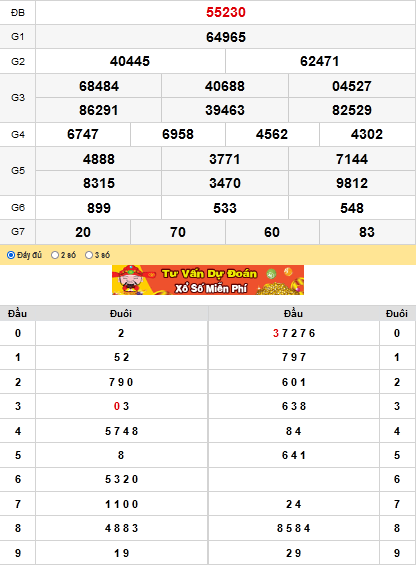This screenshot has height=566, width=417.
Task: Click G5 number 3470
Action: click(x=225, y=183)
